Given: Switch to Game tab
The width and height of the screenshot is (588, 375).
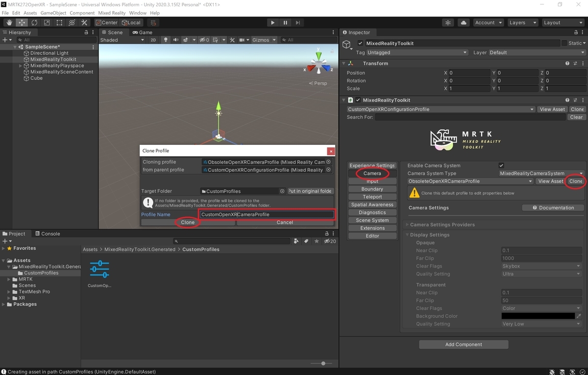Looking at the screenshot, I should tap(142, 32).
